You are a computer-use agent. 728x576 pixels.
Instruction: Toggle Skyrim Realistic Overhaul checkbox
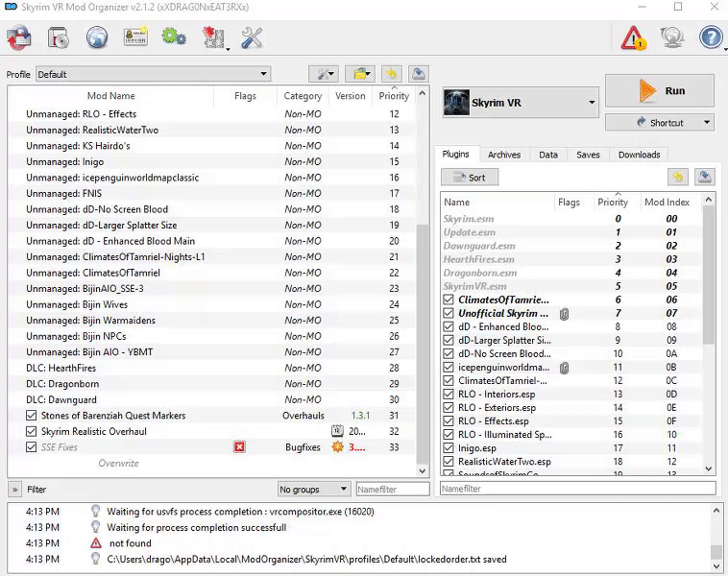tap(31, 431)
